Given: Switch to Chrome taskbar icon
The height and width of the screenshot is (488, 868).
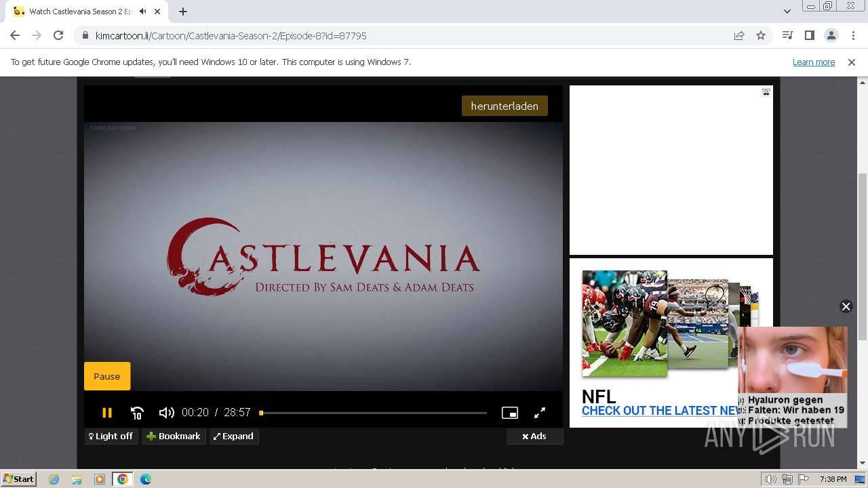Looking at the screenshot, I should tap(123, 479).
